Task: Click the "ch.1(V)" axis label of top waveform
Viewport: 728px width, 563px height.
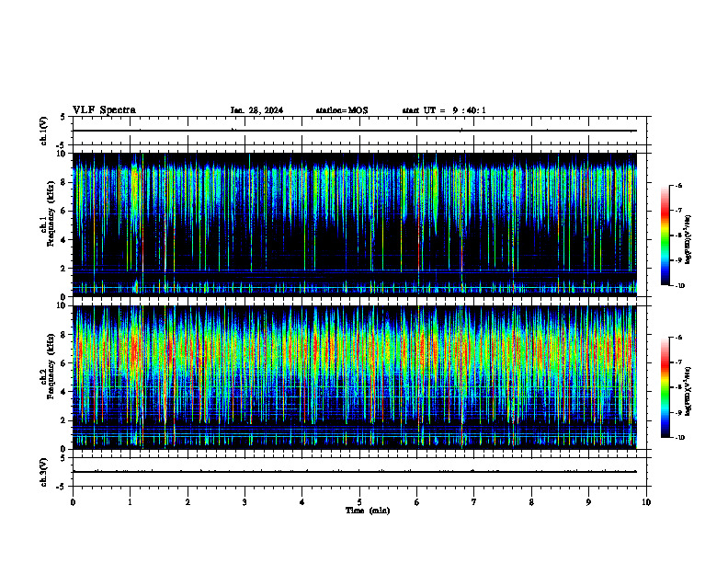Action: (x=44, y=131)
